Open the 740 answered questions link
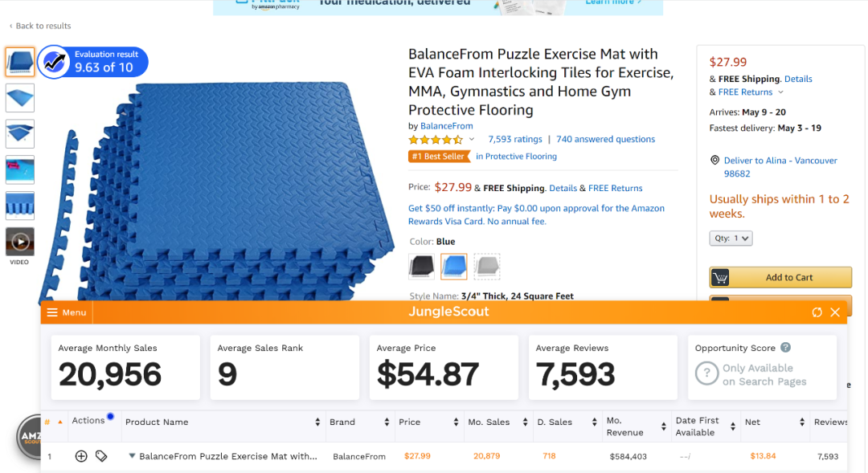868x473 pixels. [x=605, y=139]
